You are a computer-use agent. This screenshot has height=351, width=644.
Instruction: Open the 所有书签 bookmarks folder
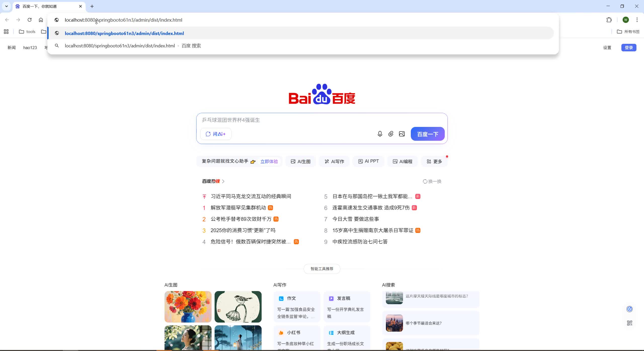(x=629, y=31)
